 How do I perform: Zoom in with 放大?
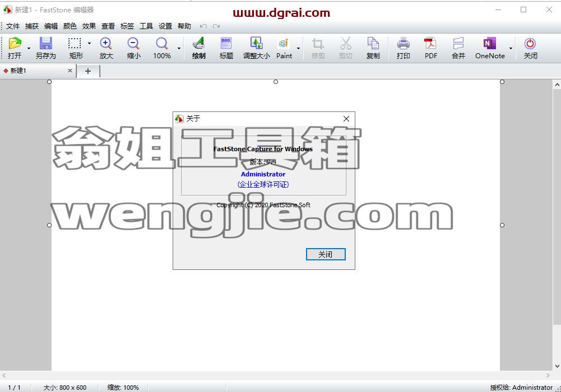pyautogui.click(x=106, y=48)
